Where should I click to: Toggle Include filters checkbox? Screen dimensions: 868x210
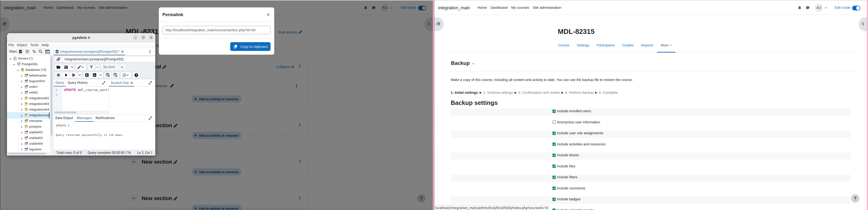pyautogui.click(x=554, y=177)
